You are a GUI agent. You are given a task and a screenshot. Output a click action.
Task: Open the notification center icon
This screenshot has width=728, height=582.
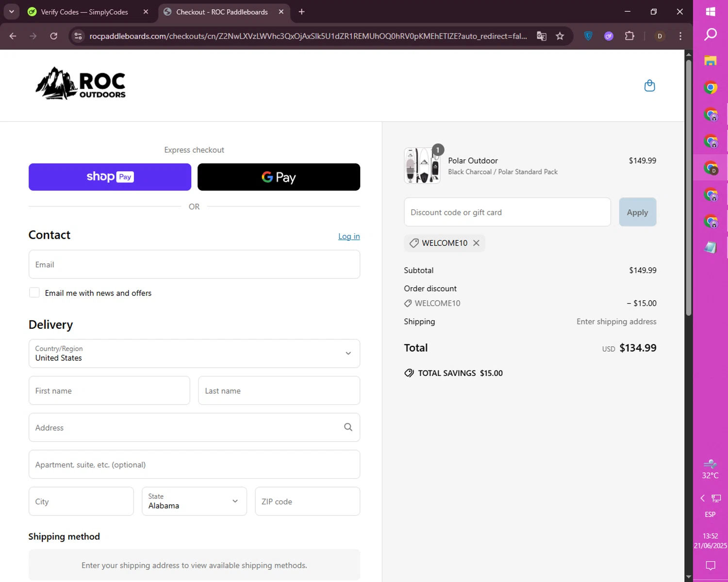coord(711,566)
